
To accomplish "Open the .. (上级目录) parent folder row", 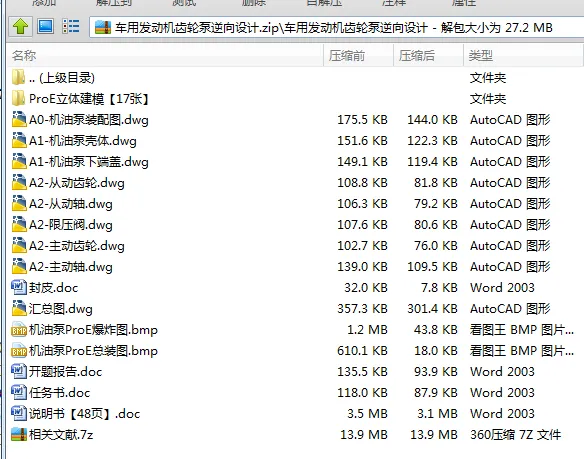I will click(x=294, y=78).
